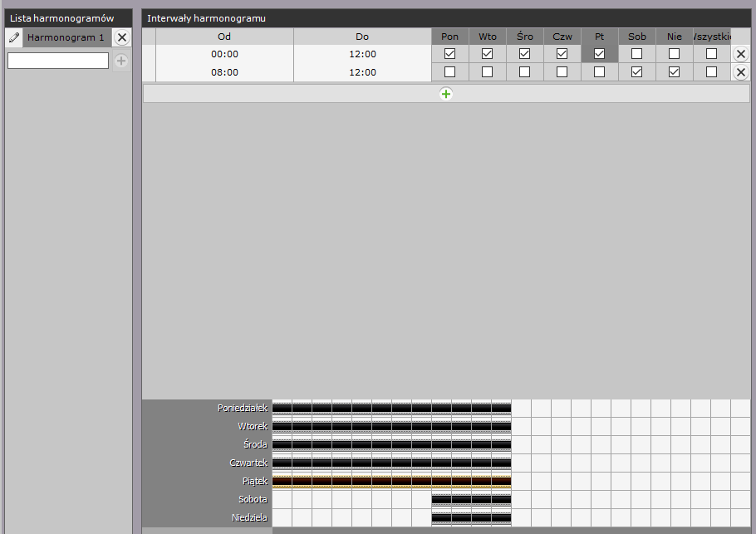Remove the 00:00–12:00 interval row

coord(741,54)
